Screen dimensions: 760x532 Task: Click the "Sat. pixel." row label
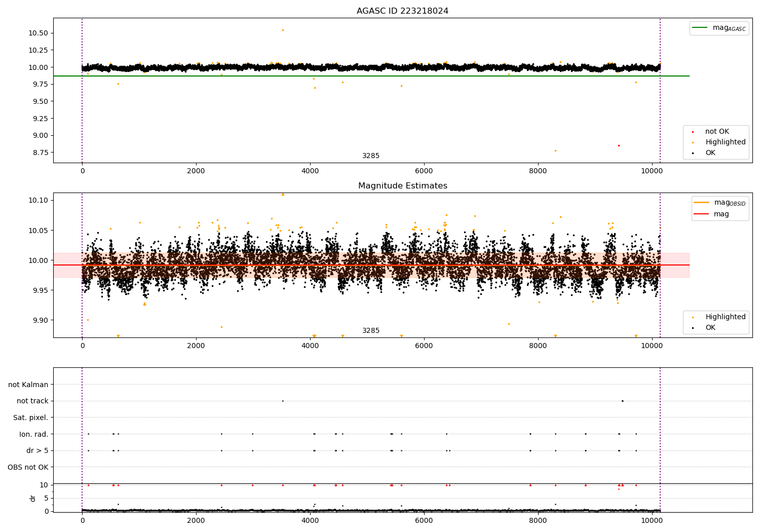click(31, 417)
